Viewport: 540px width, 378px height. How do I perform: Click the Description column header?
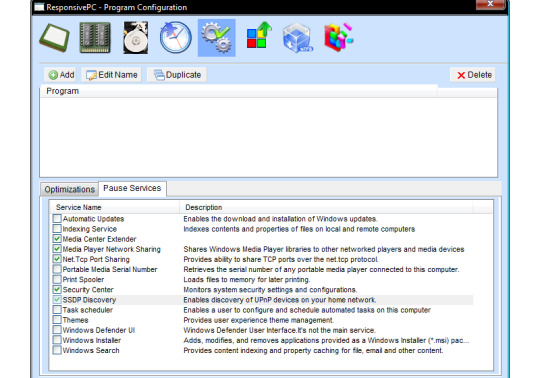pyautogui.click(x=326, y=207)
